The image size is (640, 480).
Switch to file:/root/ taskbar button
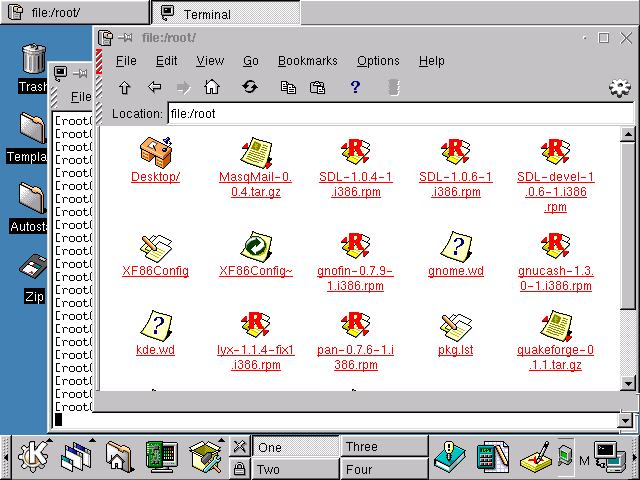pos(75,12)
